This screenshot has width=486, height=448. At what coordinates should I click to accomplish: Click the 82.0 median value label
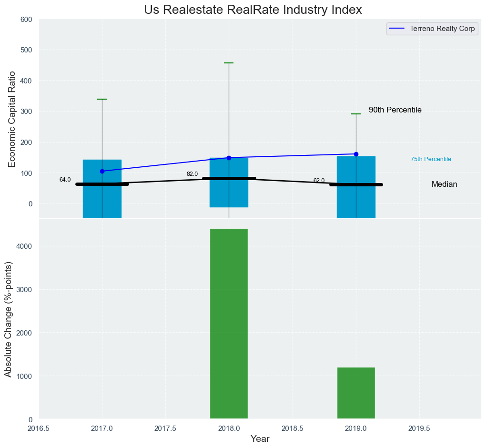click(192, 174)
